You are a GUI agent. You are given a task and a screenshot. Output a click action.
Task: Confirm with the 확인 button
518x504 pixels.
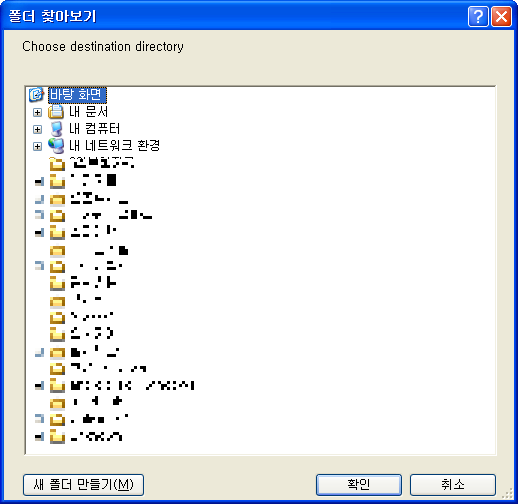coord(359,485)
